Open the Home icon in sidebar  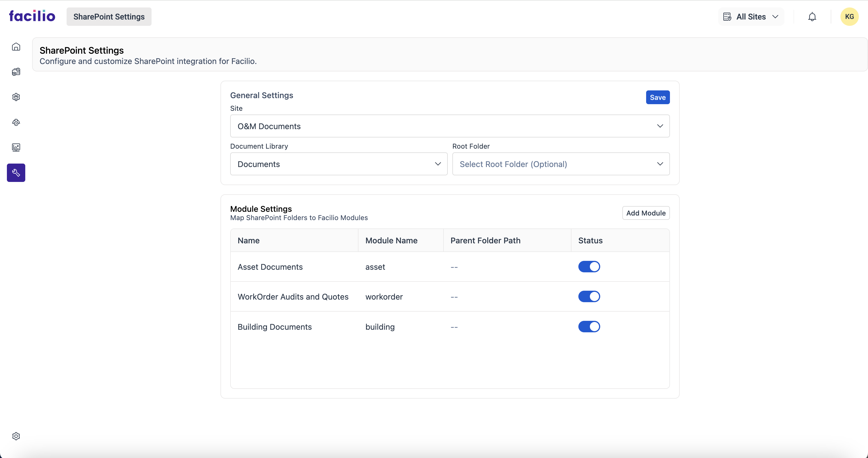click(x=16, y=47)
